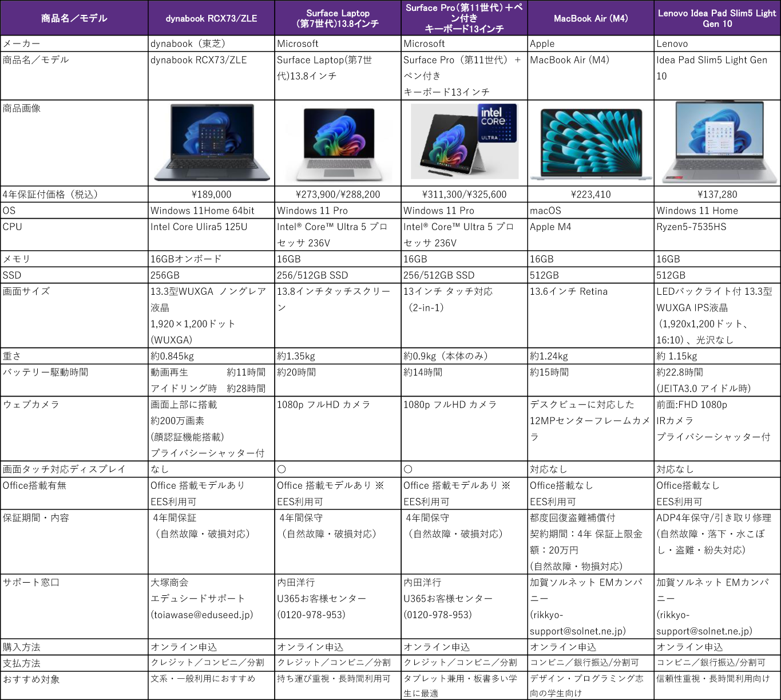
Task: Open the Lenovo IdeaPad product image
Action: [719, 142]
